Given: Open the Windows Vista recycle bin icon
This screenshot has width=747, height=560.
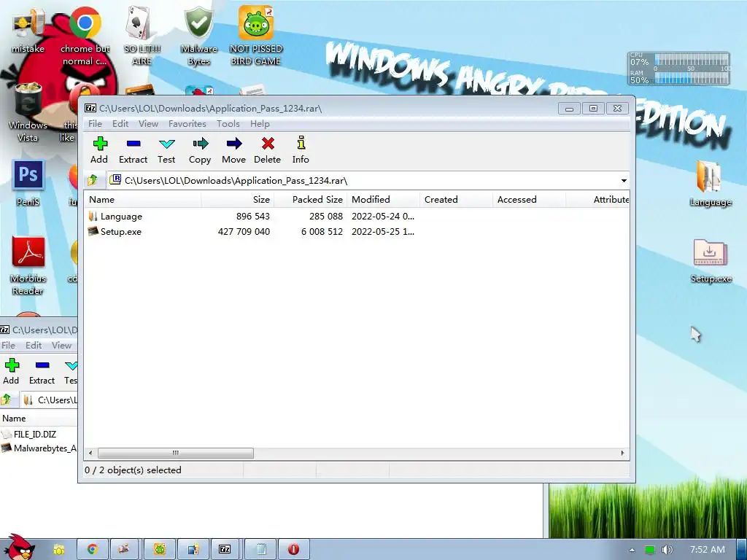Looking at the screenshot, I should (x=28, y=112).
